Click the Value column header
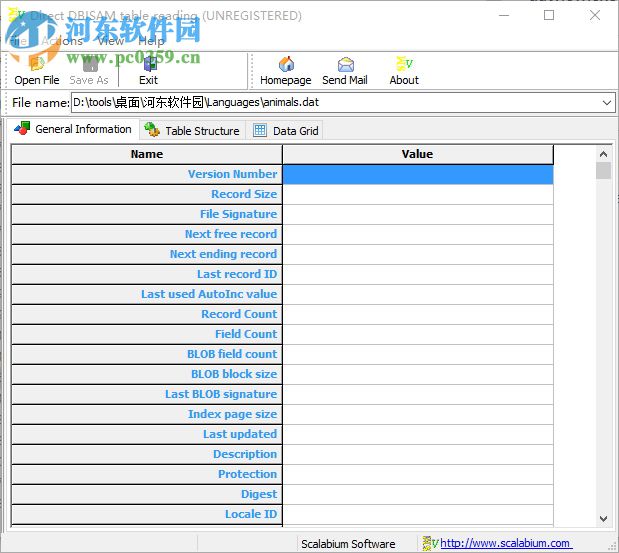 [x=418, y=154]
